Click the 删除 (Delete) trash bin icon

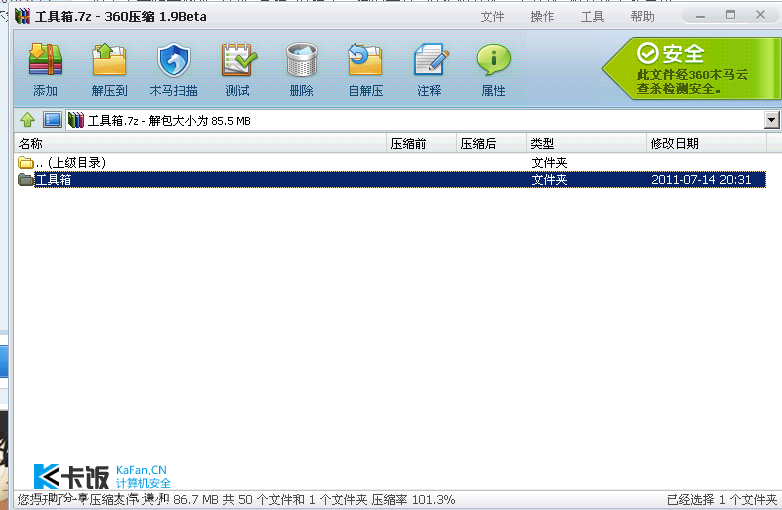click(302, 60)
